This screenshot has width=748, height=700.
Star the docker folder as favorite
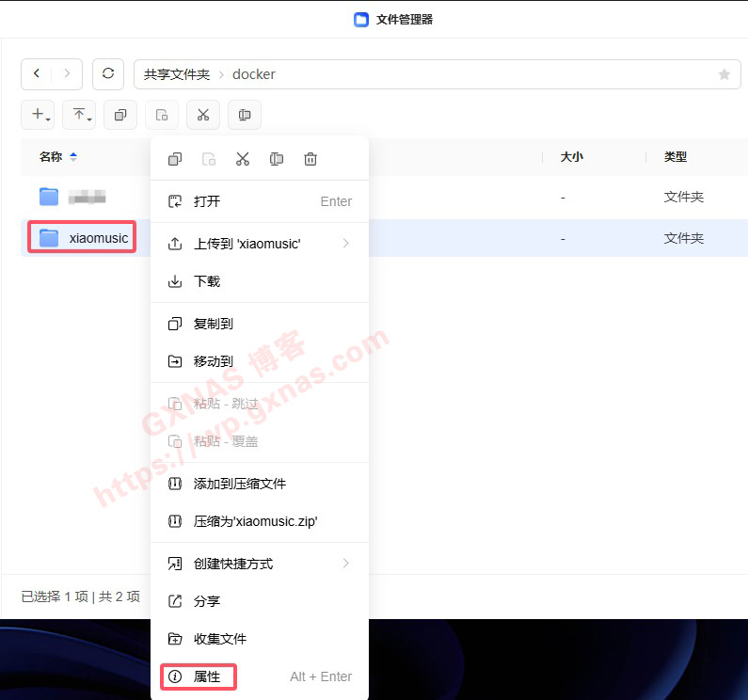724,74
